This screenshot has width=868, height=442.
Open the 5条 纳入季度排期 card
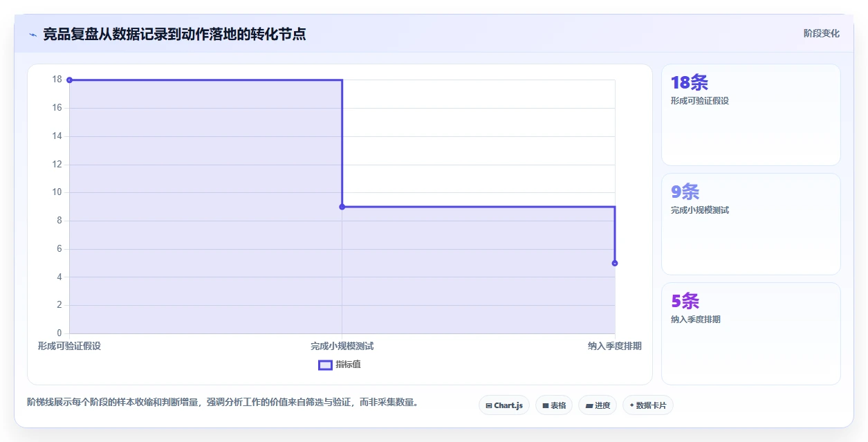click(x=751, y=333)
